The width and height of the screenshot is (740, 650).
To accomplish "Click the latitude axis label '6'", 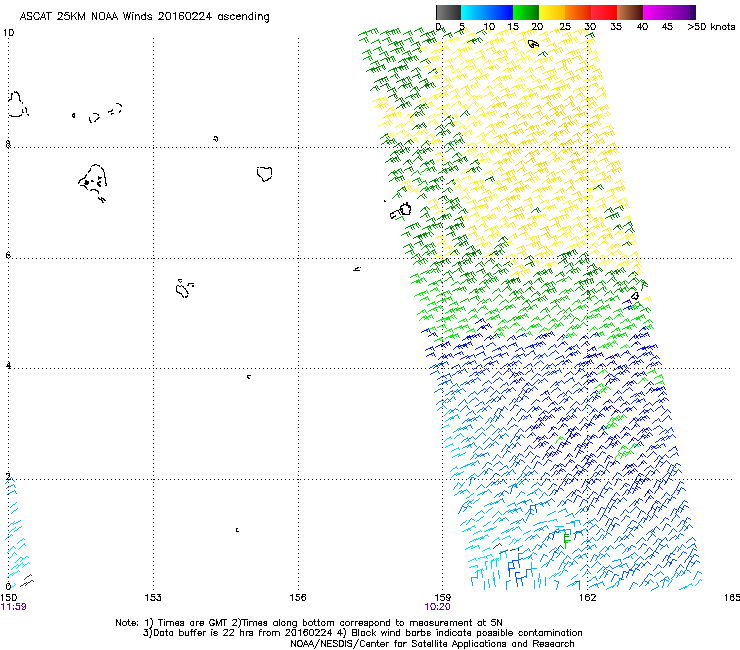I will click(x=8, y=255).
